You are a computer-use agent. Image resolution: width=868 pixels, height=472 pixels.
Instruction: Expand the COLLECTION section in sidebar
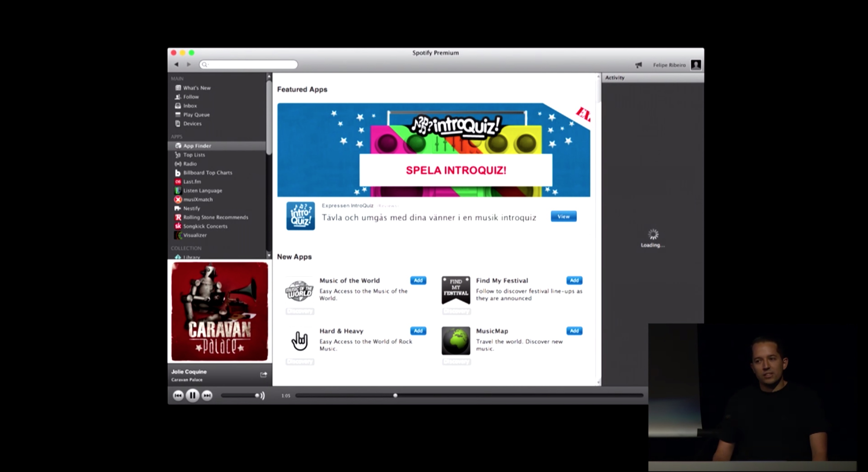(x=186, y=248)
